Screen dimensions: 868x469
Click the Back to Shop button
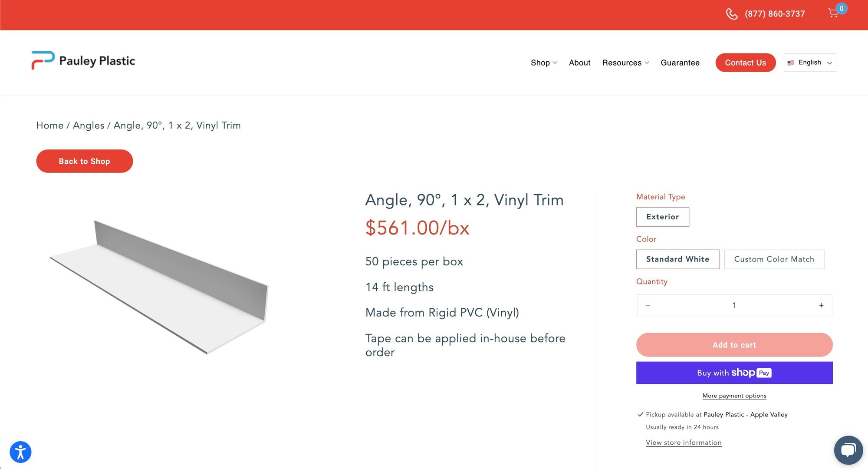coord(85,161)
